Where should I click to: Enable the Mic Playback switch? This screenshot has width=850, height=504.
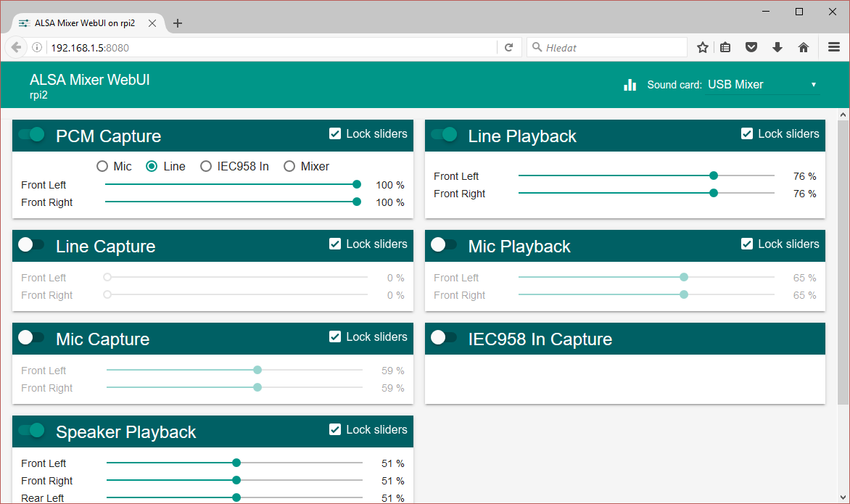(x=444, y=245)
